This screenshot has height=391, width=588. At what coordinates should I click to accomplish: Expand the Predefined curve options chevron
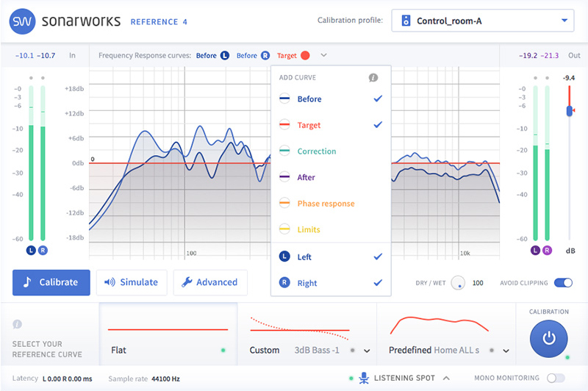click(x=506, y=351)
